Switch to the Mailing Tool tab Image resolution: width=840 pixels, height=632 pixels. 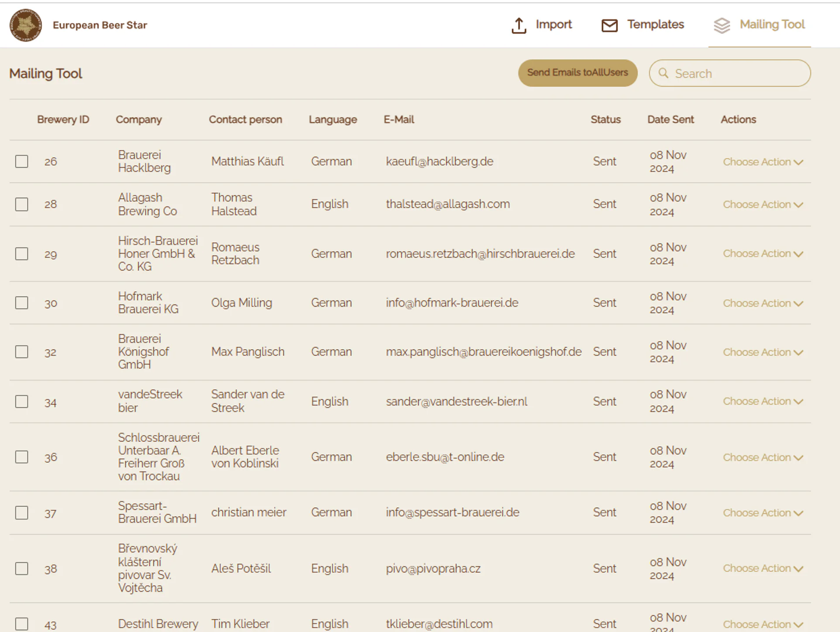coord(759,25)
